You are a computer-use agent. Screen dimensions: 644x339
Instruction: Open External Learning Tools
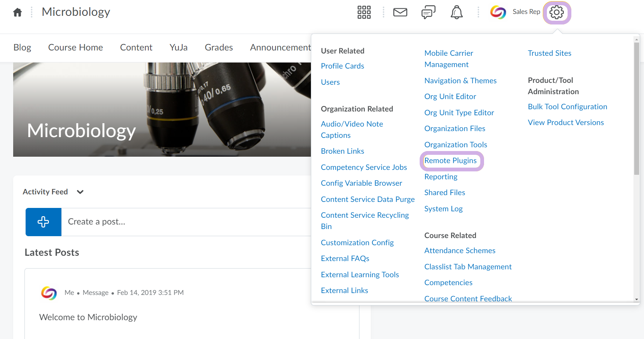tap(360, 275)
